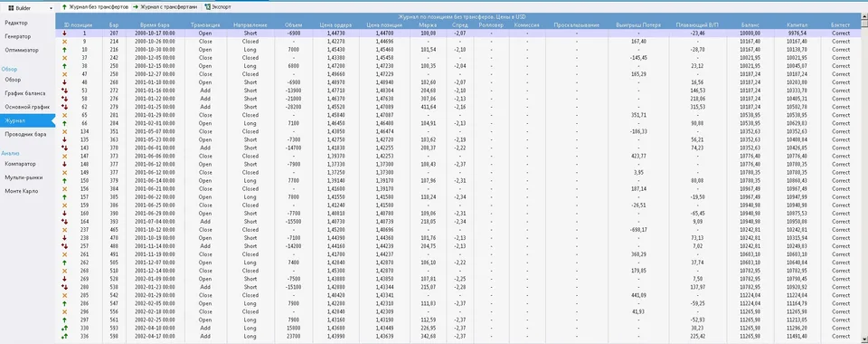Click the close X icon of position 65
The height and width of the screenshot is (344, 868).
tap(65, 115)
